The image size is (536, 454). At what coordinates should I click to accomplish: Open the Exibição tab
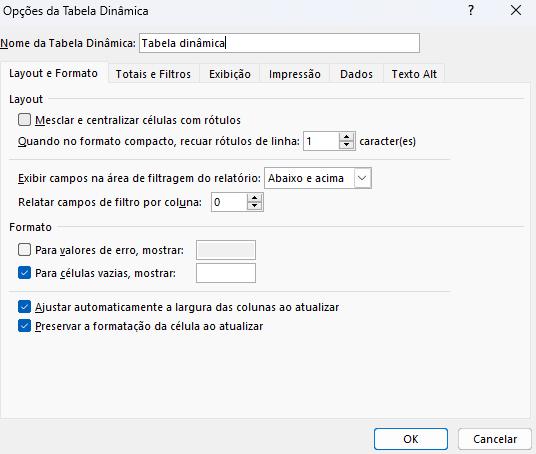[230, 74]
